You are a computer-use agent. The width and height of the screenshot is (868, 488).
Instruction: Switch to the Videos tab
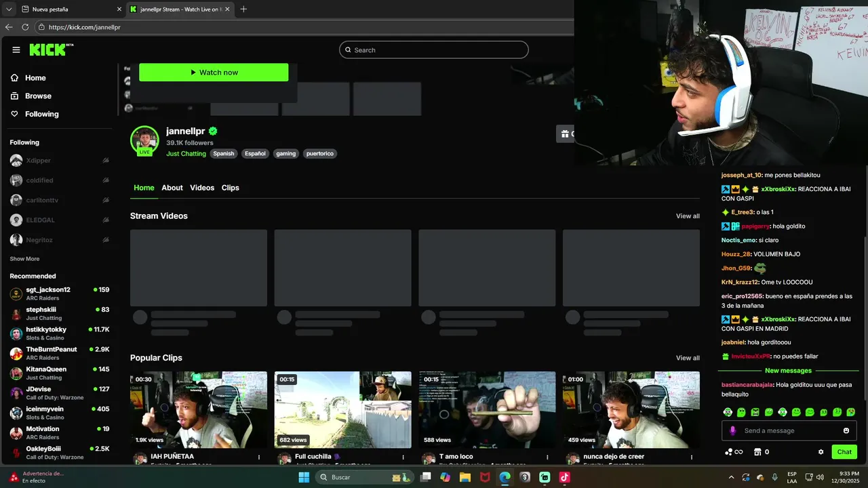[202, 188]
